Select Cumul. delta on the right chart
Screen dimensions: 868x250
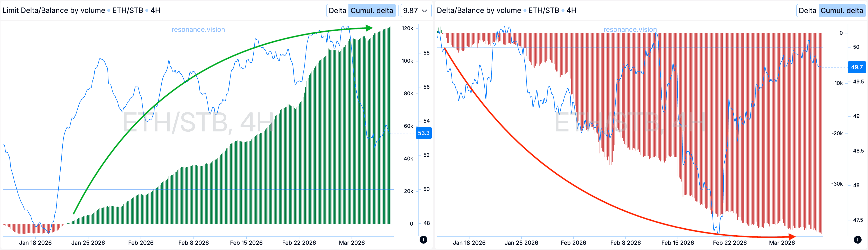(842, 11)
